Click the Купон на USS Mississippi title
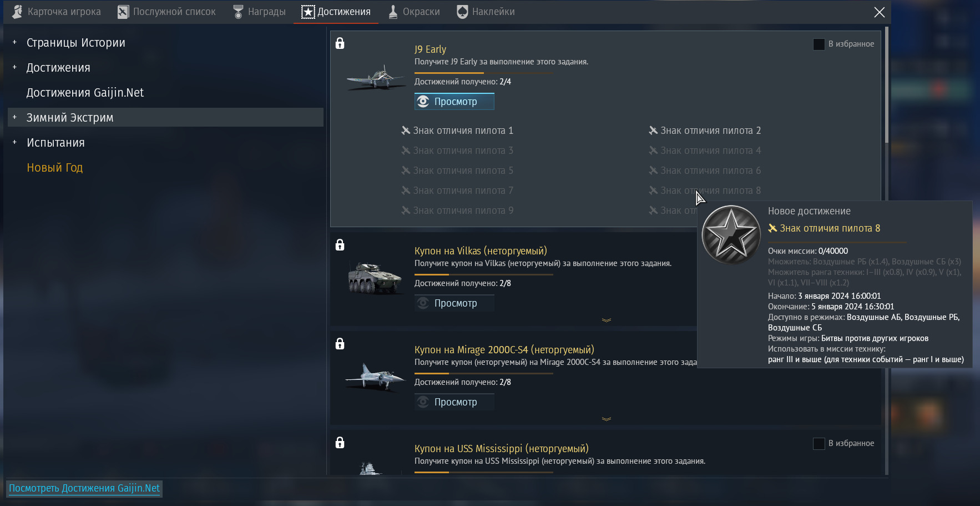Viewport: 980px width, 506px height. (501, 448)
